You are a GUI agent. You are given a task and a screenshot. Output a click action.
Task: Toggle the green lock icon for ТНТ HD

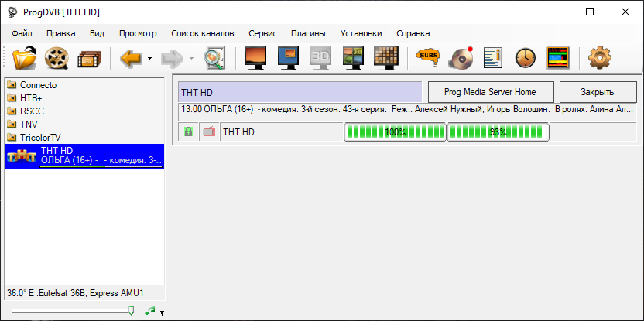point(189,131)
